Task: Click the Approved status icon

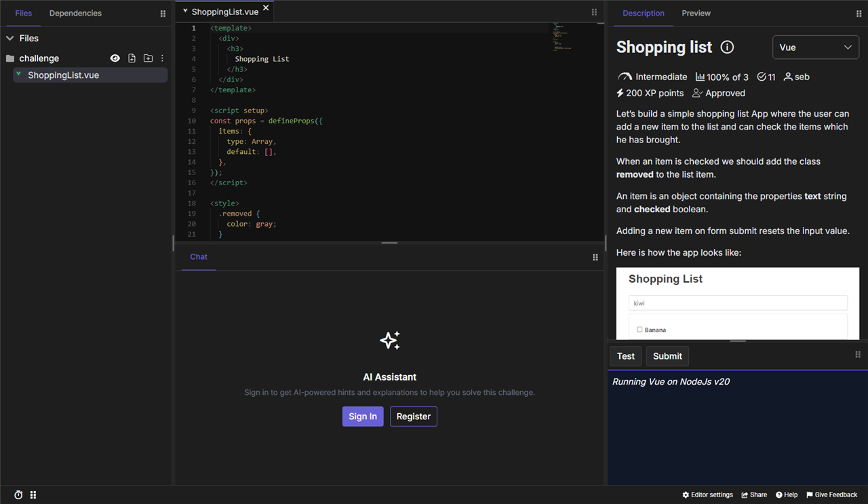Action: pyautogui.click(x=697, y=93)
